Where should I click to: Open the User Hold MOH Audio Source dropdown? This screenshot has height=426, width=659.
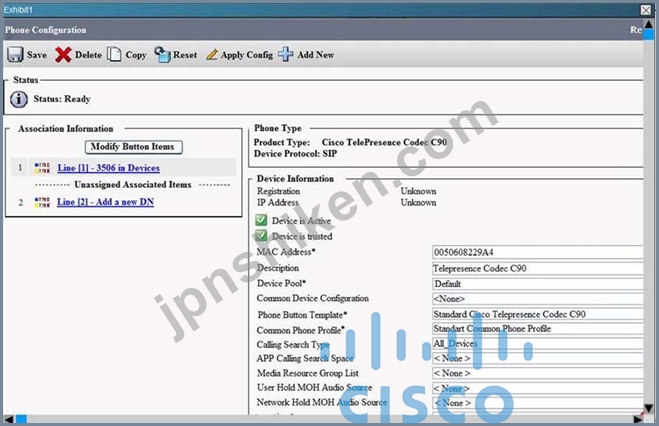[538, 388]
